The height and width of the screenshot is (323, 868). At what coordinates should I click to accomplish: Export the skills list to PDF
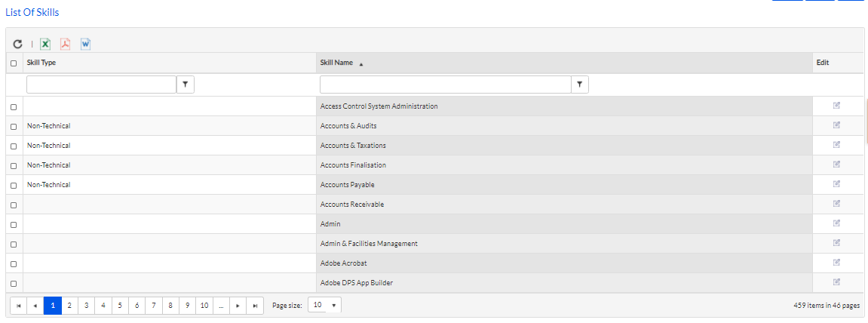click(x=66, y=44)
